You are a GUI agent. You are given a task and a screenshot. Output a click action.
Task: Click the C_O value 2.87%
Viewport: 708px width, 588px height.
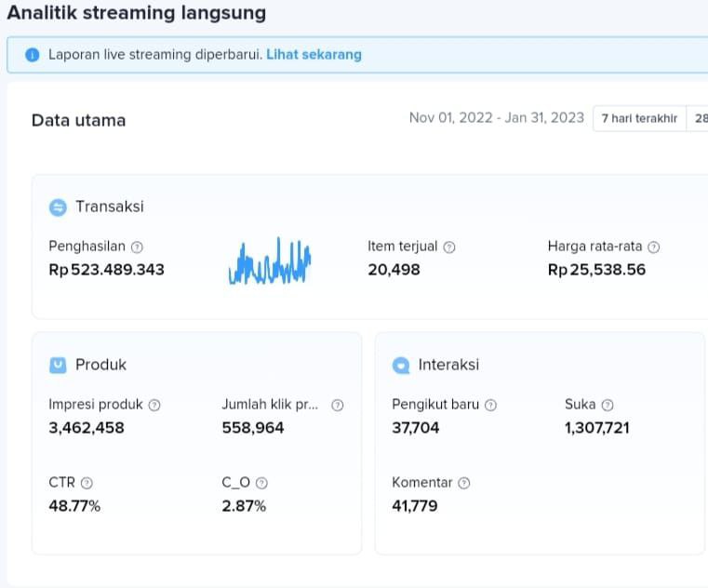(x=244, y=506)
